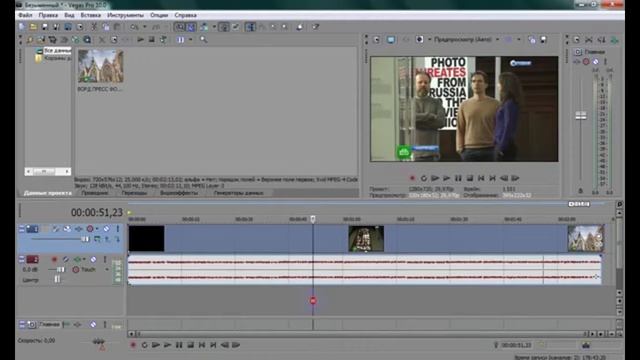Open the Views dropdown in Project Media toolbar
This screenshot has height=360, width=640.
(191, 40)
